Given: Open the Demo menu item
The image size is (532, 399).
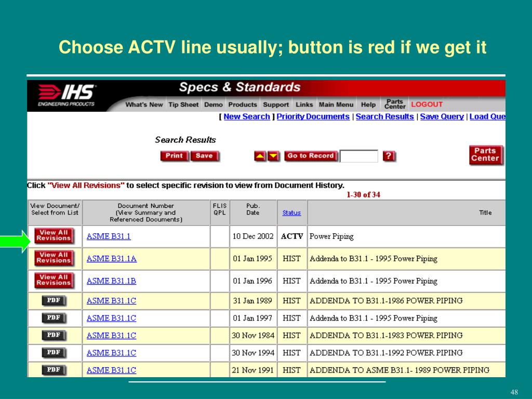Looking at the screenshot, I should coord(214,104).
